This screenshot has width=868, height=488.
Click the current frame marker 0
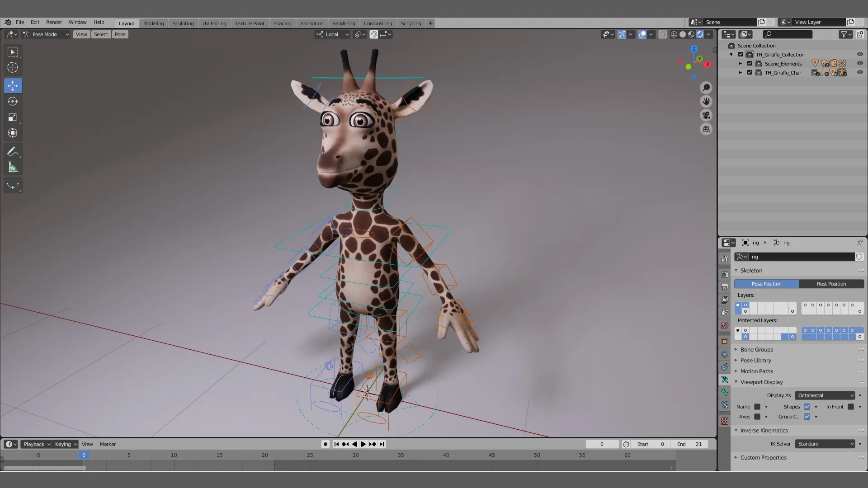[x=84, y=455]
